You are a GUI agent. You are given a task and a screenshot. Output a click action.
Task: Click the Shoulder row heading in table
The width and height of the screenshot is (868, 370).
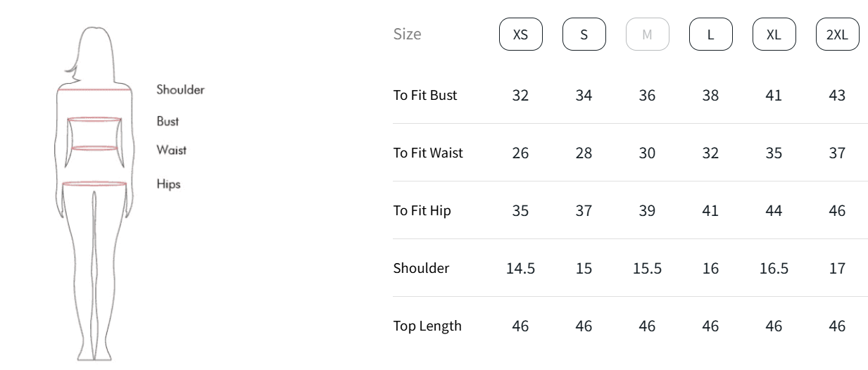pyautogui.click(x=421, y=268)
